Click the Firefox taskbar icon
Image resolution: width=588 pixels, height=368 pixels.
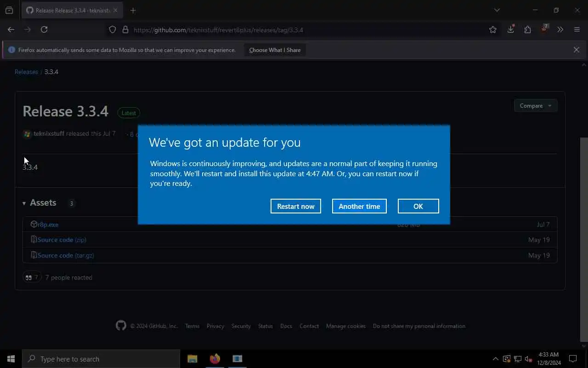(215, 359)
